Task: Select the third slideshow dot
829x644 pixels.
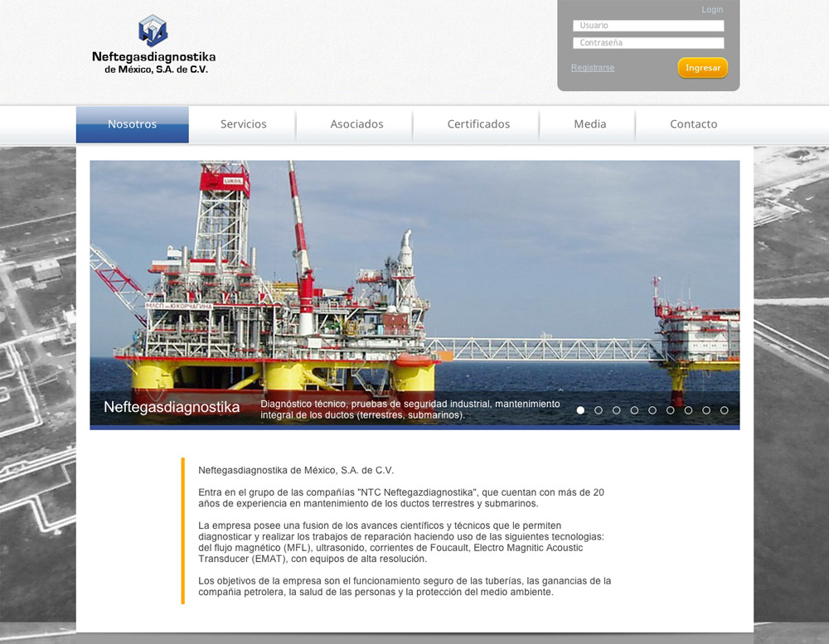Action: click(x=617, y=410)
